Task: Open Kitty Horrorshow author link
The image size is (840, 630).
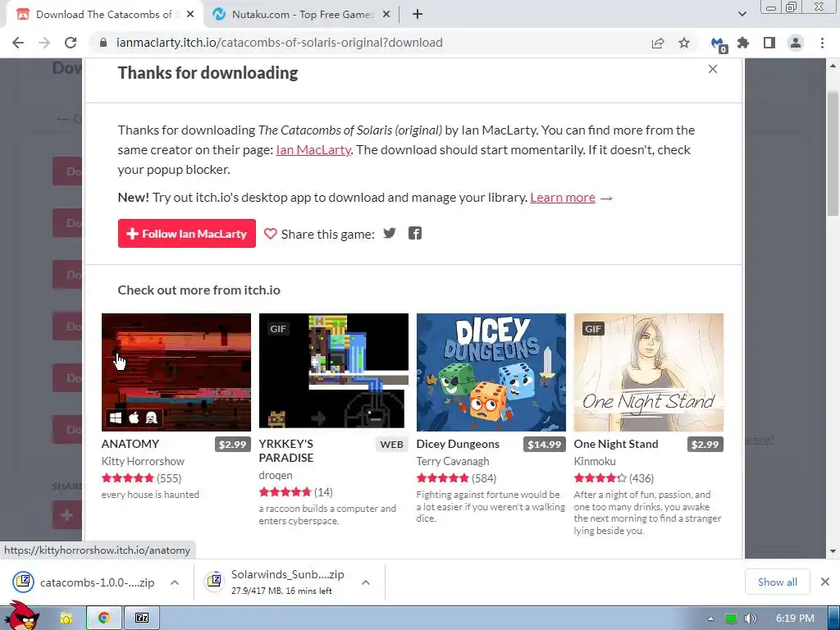Action: click(143, 461)
